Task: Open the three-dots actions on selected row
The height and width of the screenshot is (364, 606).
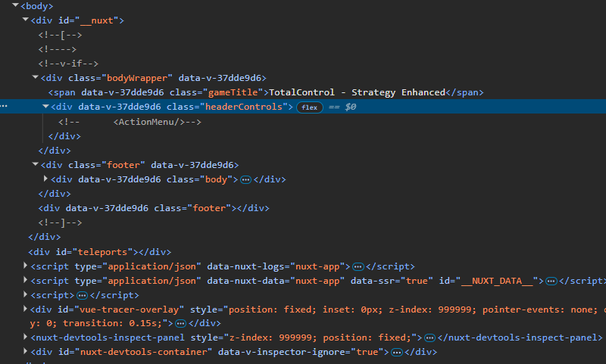Action: click(4, 106)
